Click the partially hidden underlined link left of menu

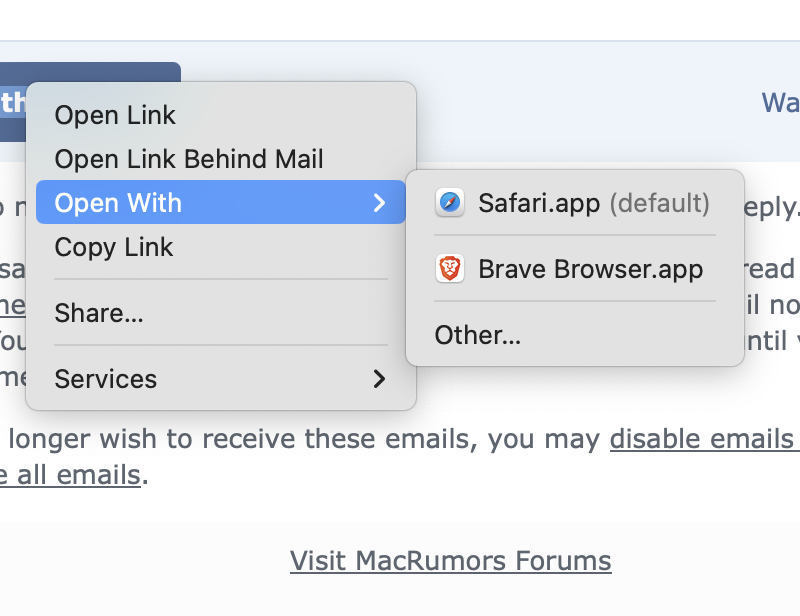12,305
